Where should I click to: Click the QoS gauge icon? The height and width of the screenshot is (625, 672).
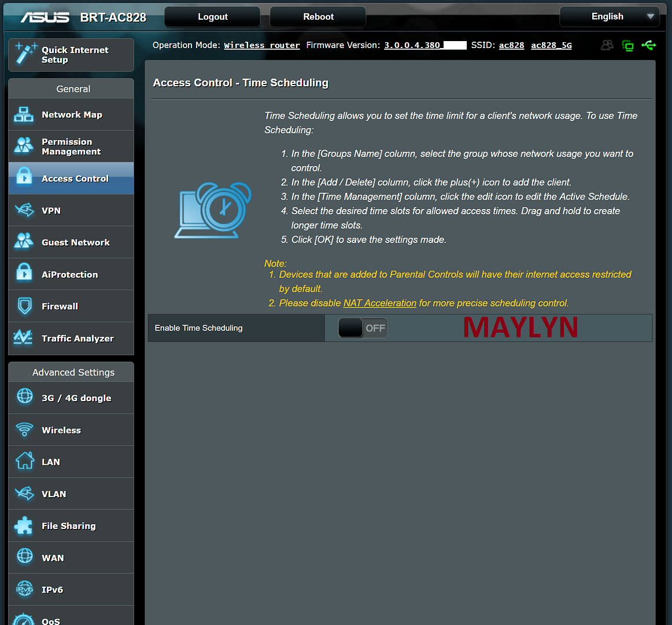(24, 620)
